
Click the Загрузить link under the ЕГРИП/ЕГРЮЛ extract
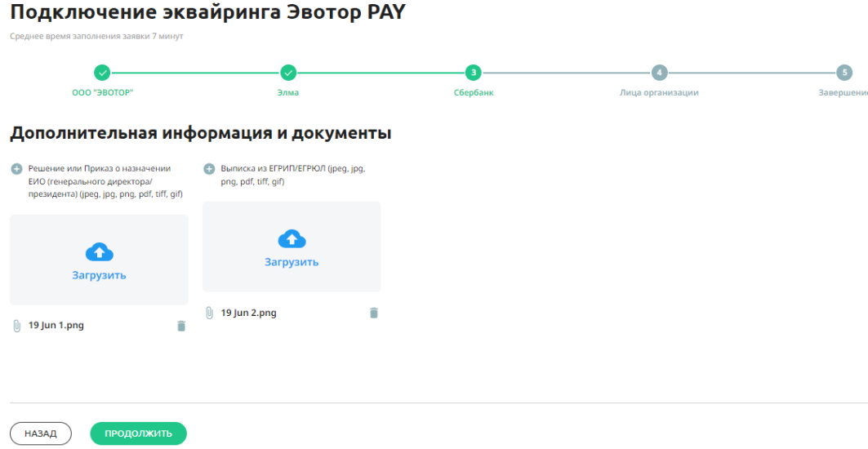pos(292,262)
